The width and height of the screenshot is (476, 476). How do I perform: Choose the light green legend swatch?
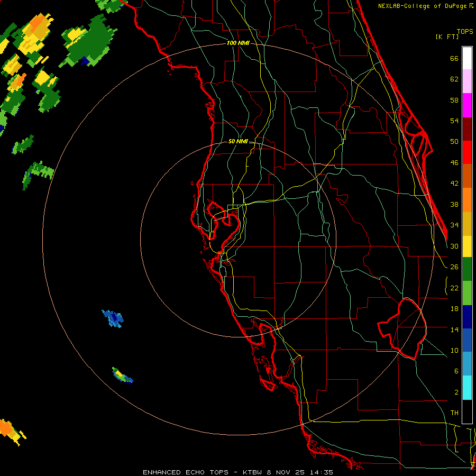coord(467,293)
